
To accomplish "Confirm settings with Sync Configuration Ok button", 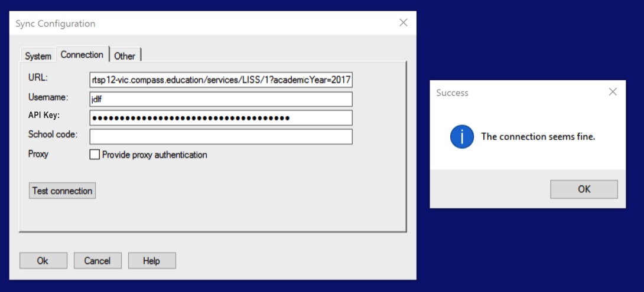I will (43, 260).
